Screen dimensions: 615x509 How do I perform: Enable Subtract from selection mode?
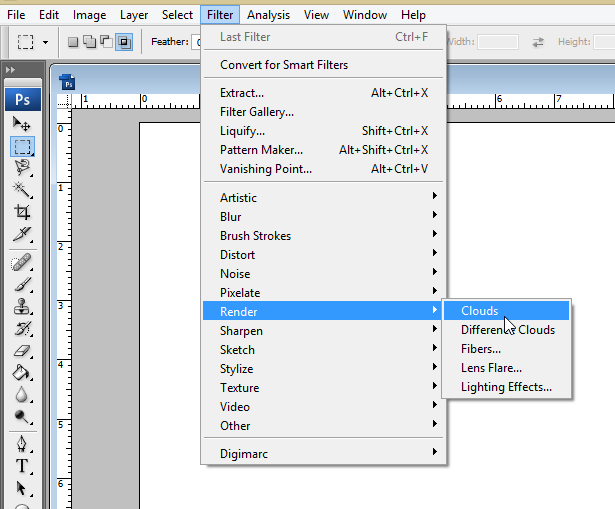(107, 42)
